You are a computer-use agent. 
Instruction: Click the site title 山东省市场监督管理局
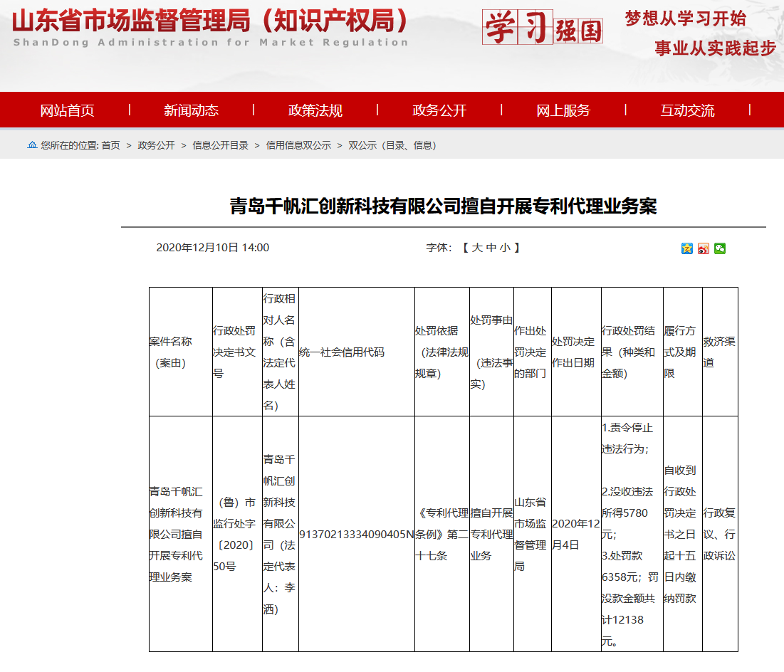(x=209, y=21)
